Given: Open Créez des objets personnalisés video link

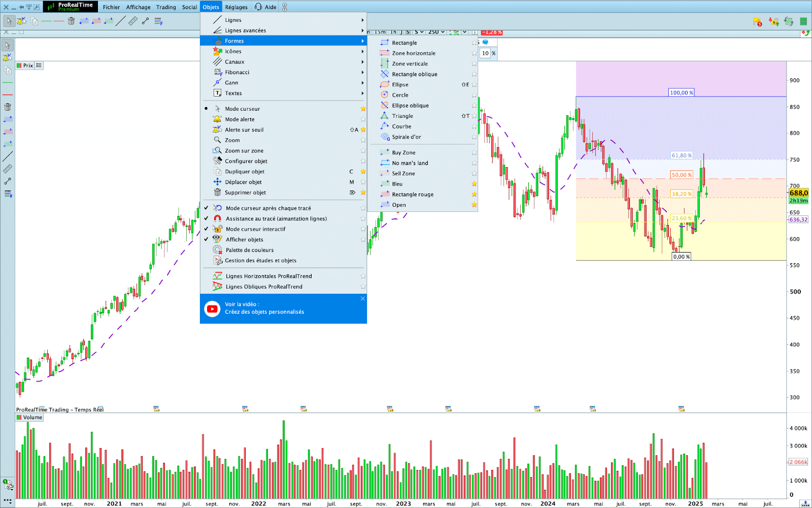Looking at the screenshot, I should 264,312.
